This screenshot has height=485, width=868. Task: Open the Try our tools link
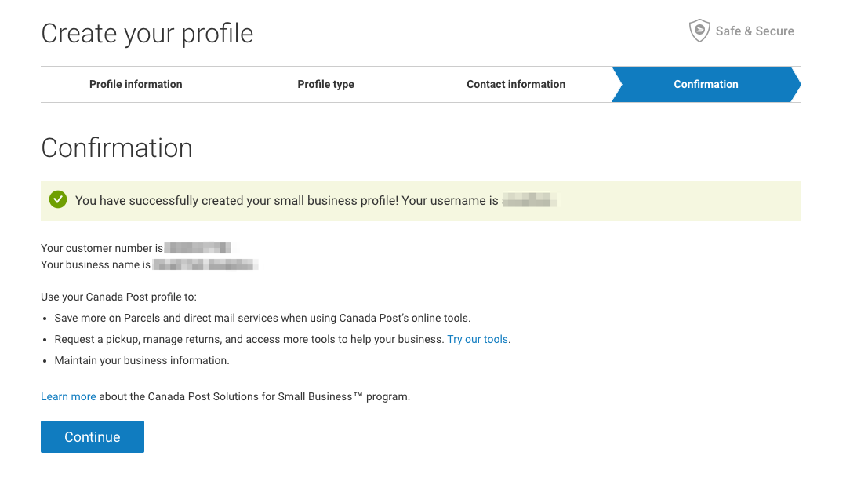[x=478, y=339]
